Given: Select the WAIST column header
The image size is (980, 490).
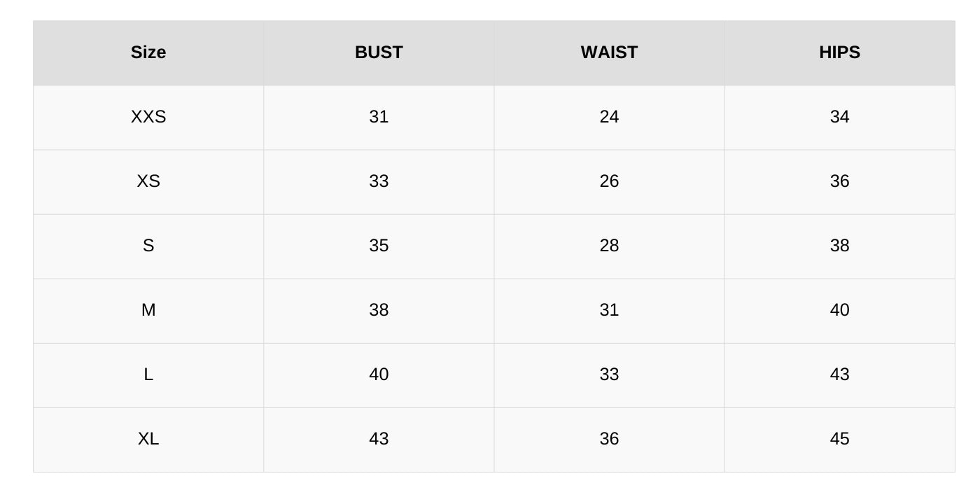Looking at the screenshot, I should (x=609, y=52).
